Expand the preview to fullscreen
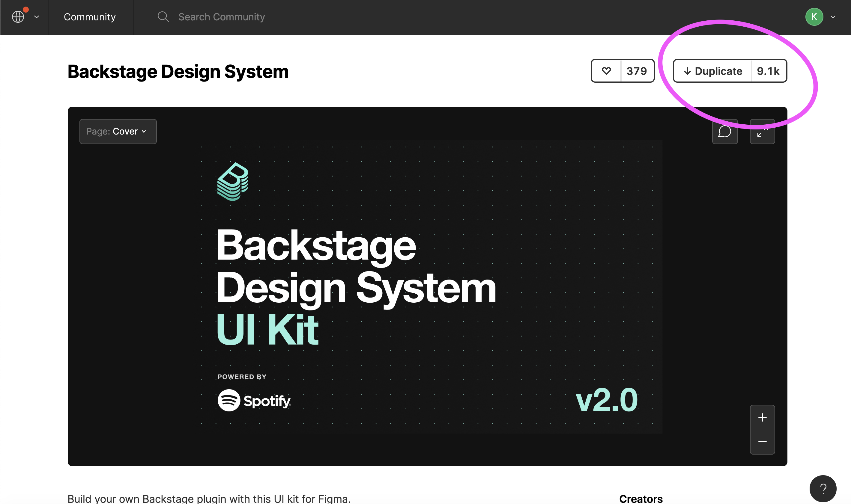Viewport: 851px width, 504px height. [x=762, y=132]
